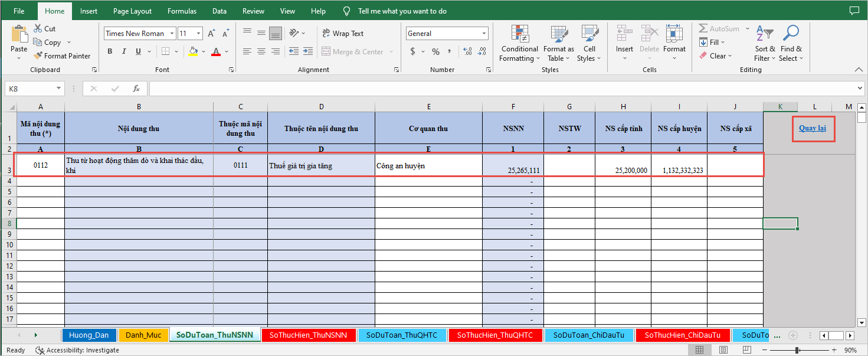
Task: Click the Insert Function fx icon
Action: coord(136,89)
